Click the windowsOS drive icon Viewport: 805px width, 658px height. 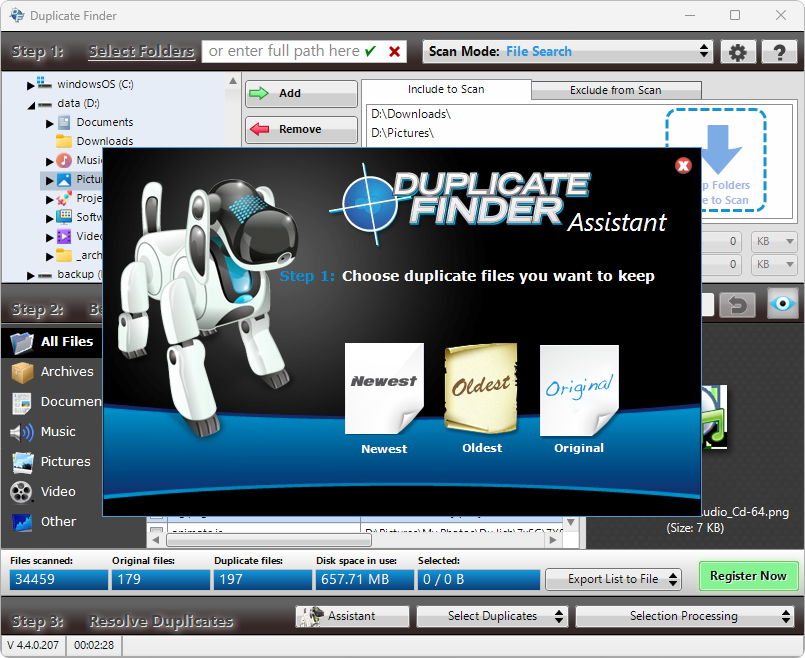click(44, 83)
